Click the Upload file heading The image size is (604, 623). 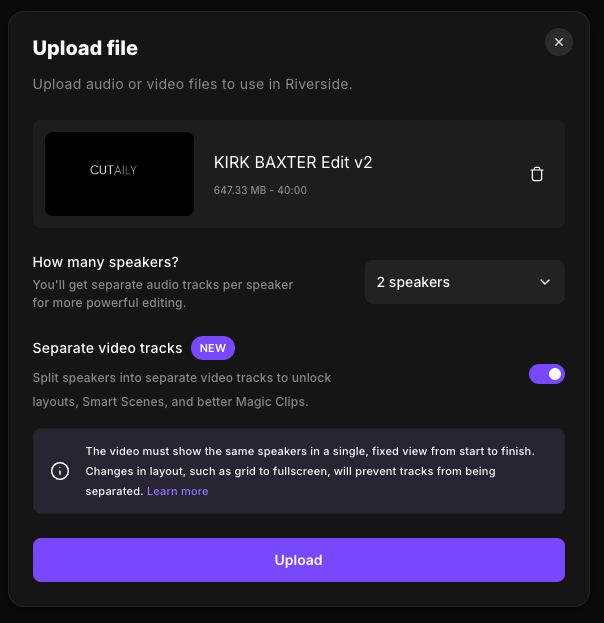[85, 48]
